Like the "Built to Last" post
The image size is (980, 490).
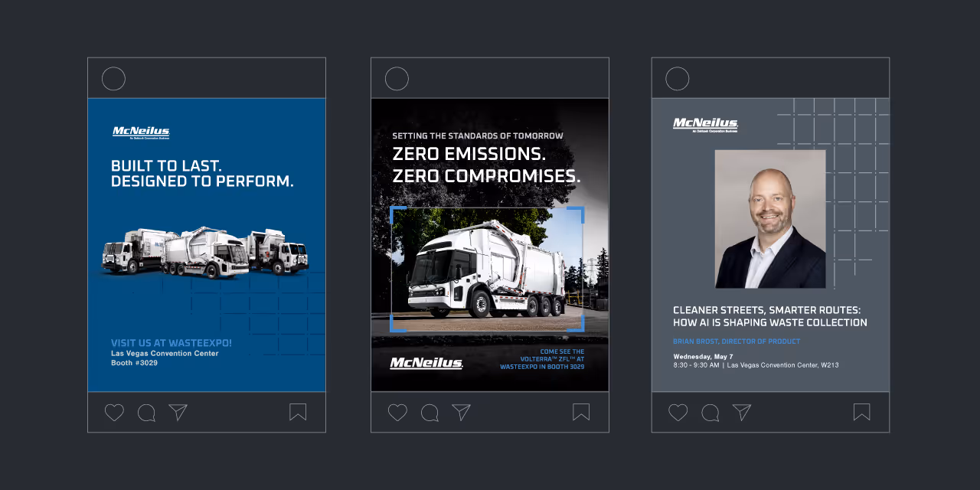tap(113, 412)
